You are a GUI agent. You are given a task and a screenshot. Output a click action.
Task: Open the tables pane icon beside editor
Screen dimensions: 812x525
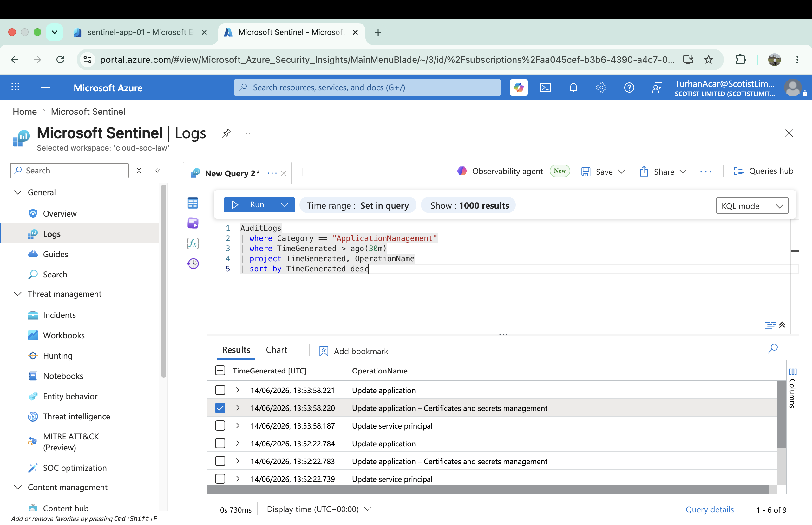point(193,203)
